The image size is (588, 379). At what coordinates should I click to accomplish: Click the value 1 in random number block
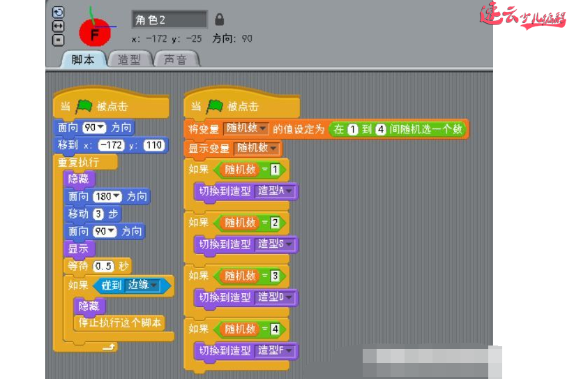point(352,130)
